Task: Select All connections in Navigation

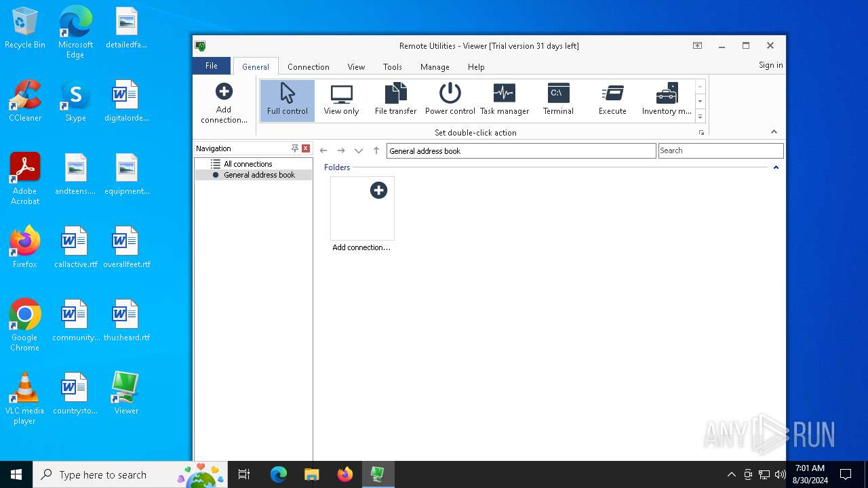Action: point(248,164)
